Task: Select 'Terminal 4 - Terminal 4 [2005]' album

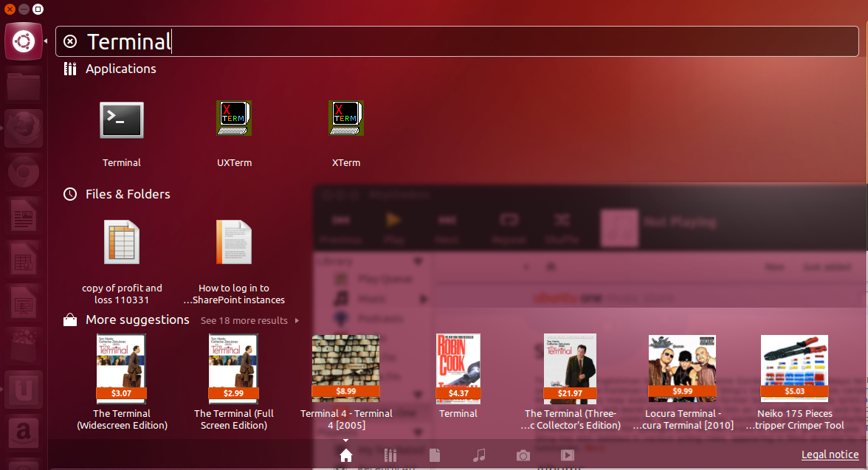Action: (346, 368)
